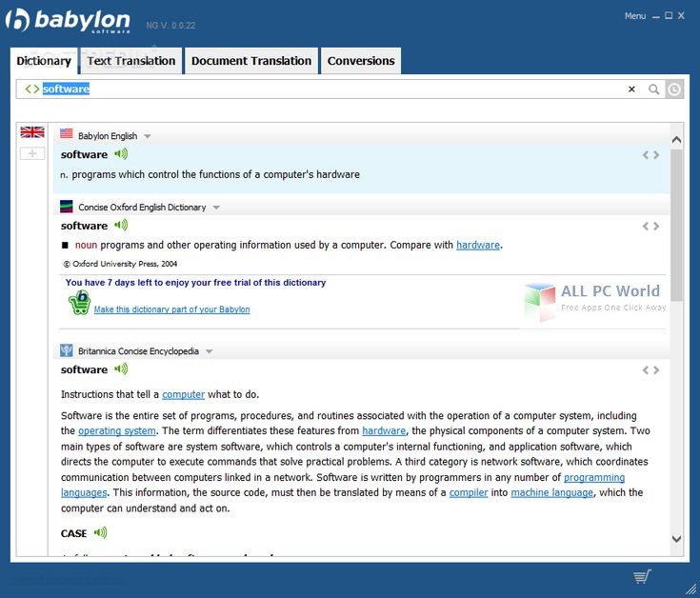700x598 pixels.
Task: Click the Concise Oxford English Dictionary title
Action: (142, 208)
